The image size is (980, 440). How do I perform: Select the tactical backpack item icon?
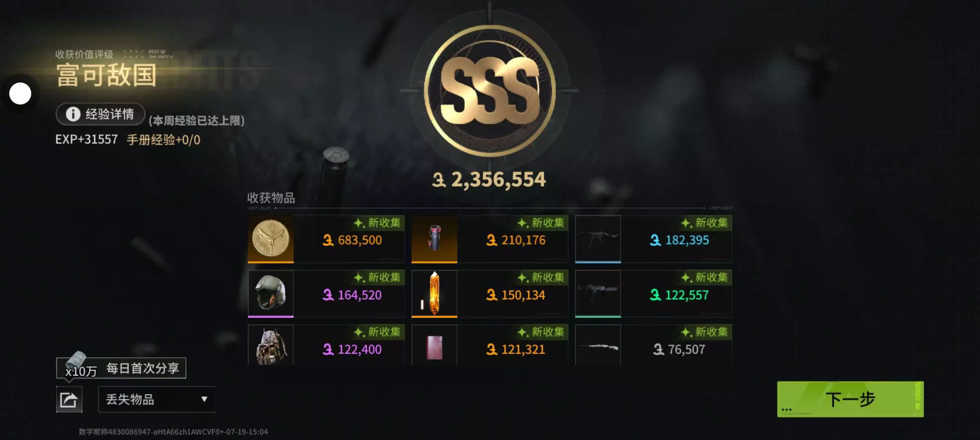coord(271,345)
